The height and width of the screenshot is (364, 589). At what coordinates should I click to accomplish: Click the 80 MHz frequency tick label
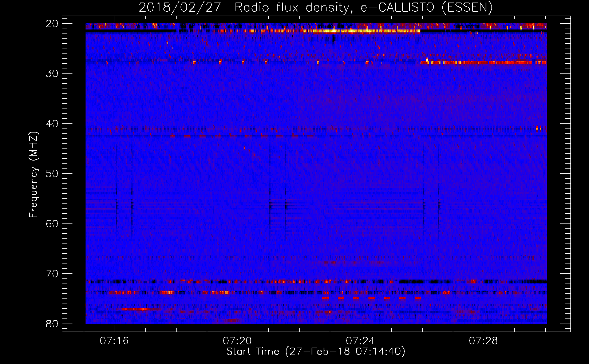click(52, 324)
